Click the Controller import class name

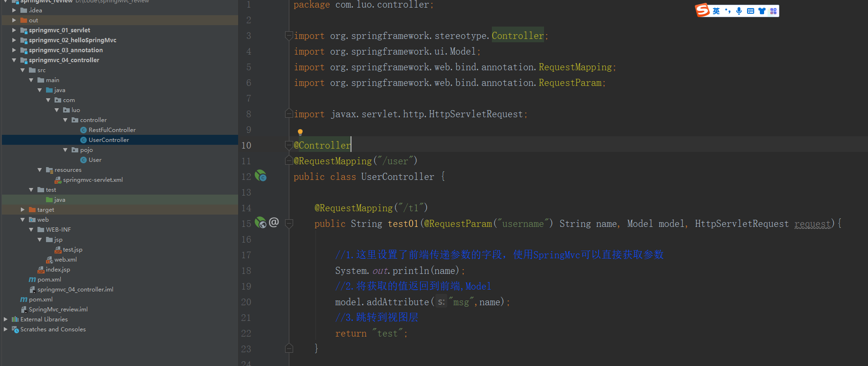click(517, 36)
